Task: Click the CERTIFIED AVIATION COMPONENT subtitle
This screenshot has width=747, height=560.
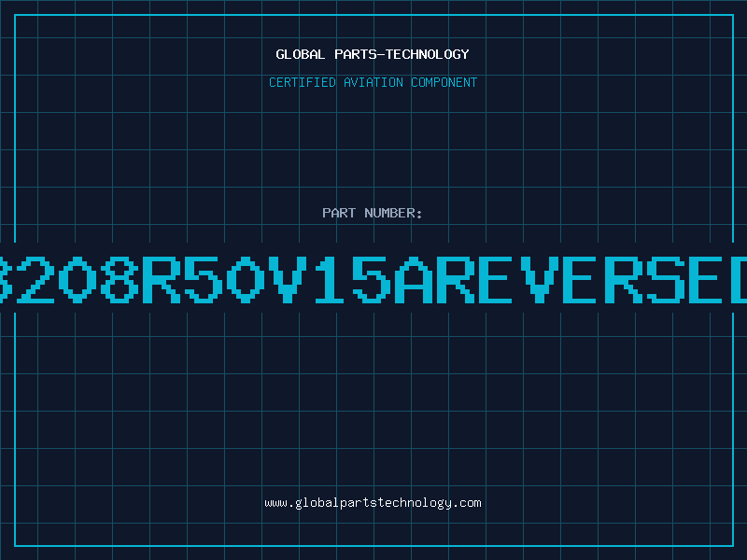Action: pos(373,82)
